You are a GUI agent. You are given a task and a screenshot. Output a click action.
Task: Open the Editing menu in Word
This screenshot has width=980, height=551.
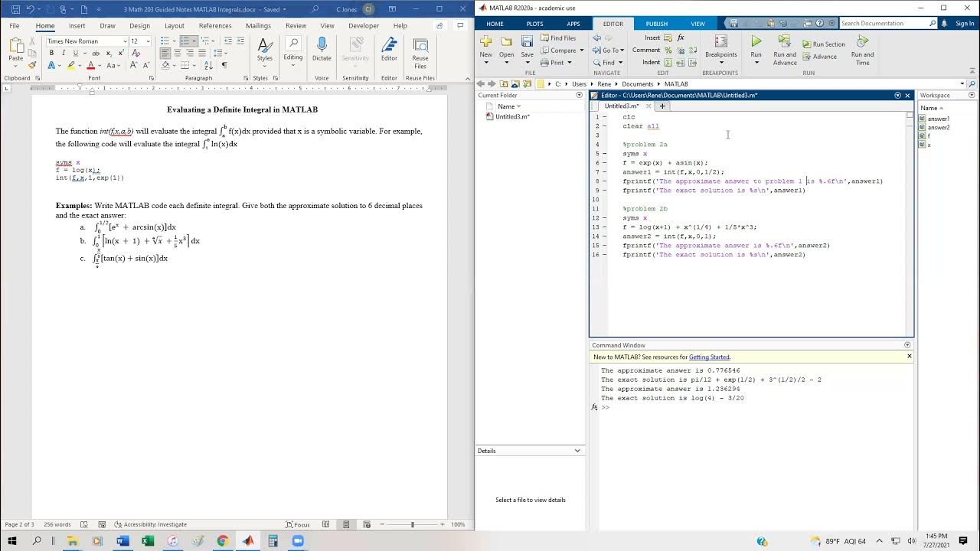293,51
